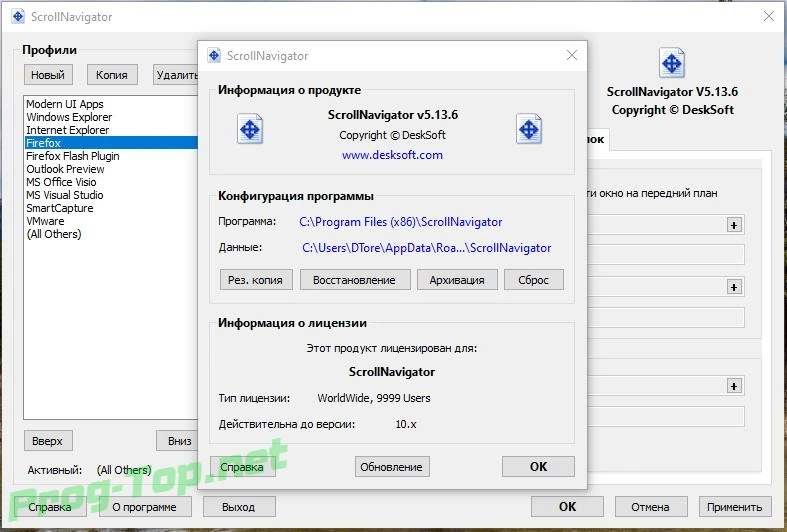787x532 pixels.
Task: Select Modern UI Apps profile
Action: click(x=111, y=104)
